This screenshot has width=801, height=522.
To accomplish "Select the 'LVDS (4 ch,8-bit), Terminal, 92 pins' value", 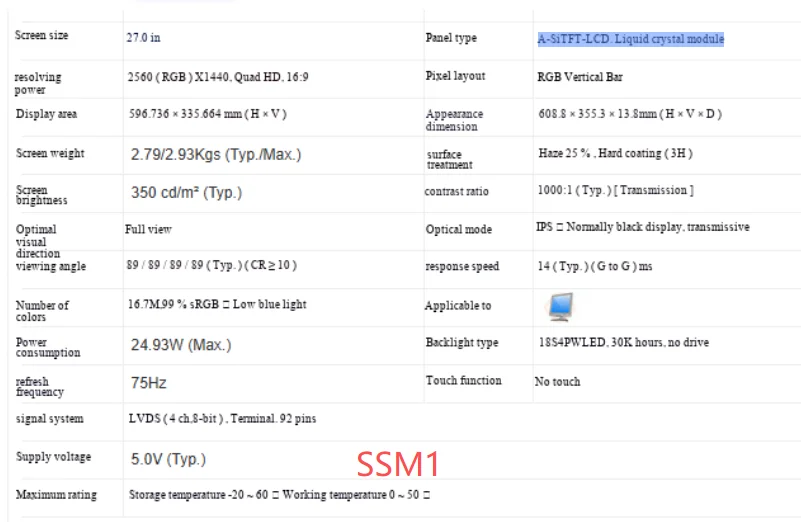I will tap(222, 419).
